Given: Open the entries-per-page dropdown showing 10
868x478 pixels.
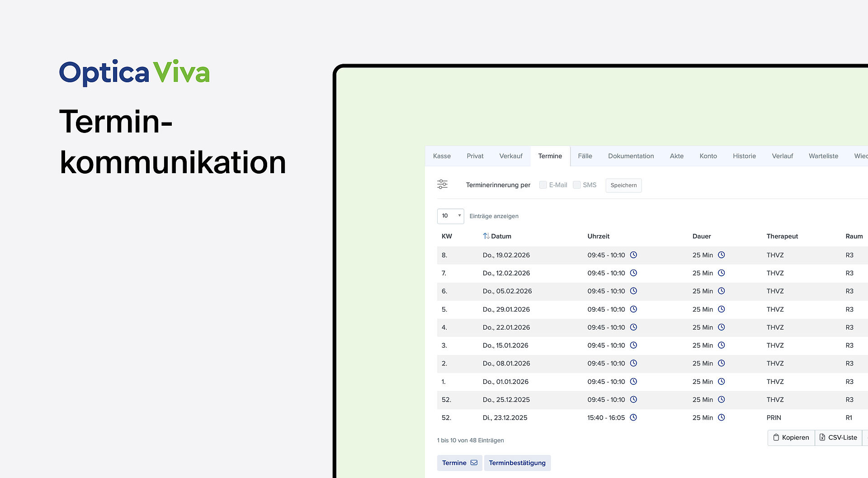Looking at the screenshot, I should point(450,216).
